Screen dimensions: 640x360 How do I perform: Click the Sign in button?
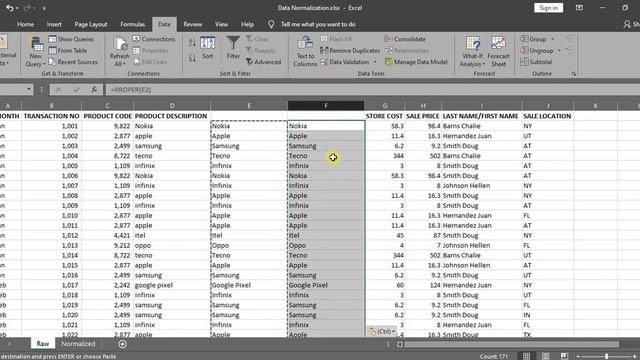click(x=548, y=8)
